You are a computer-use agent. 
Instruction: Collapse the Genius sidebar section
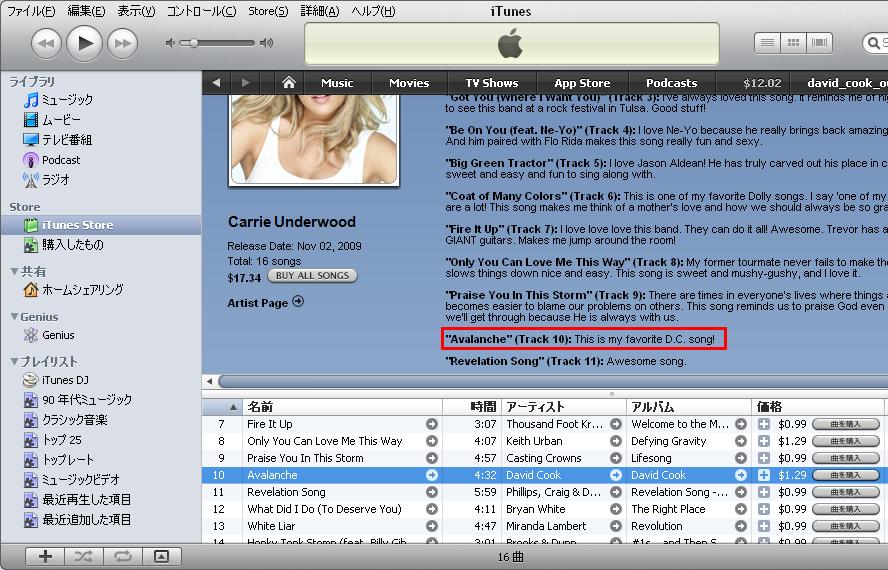click(14, 317)
